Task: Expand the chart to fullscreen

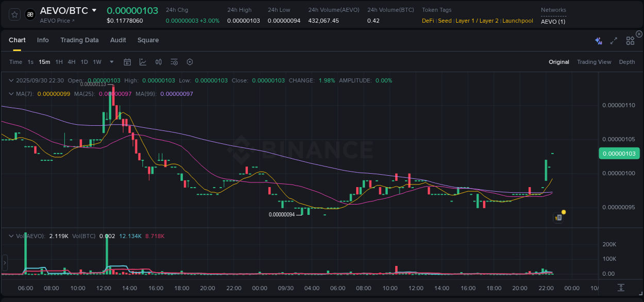Action: click(x=613, y=40)
